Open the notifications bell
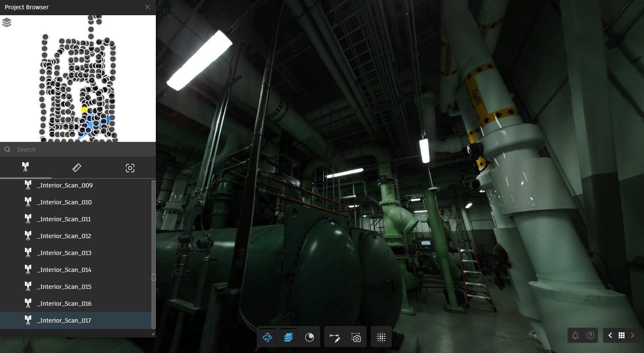Screen dimensions: 644x353 coord(576,335)
